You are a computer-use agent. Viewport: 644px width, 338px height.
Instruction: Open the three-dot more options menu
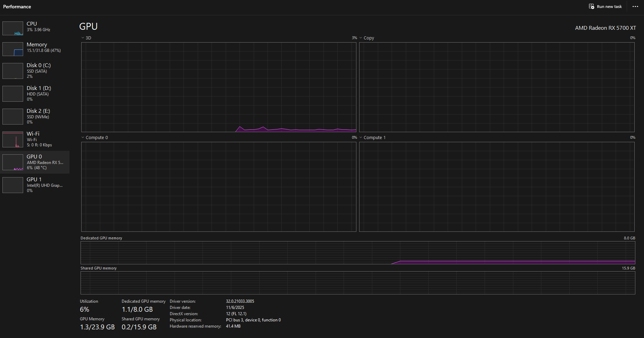pos(635,7)
